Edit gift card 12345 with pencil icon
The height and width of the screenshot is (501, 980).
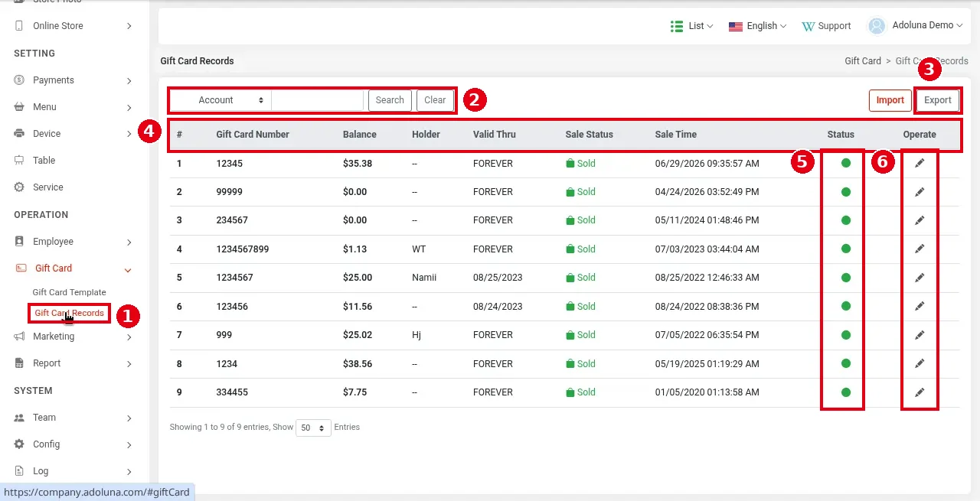(920, 163)
